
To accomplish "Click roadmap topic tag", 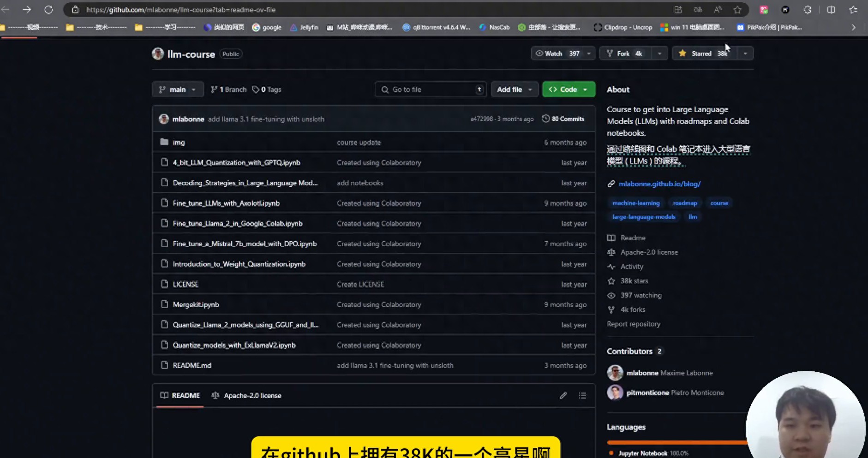I will 685,203.
